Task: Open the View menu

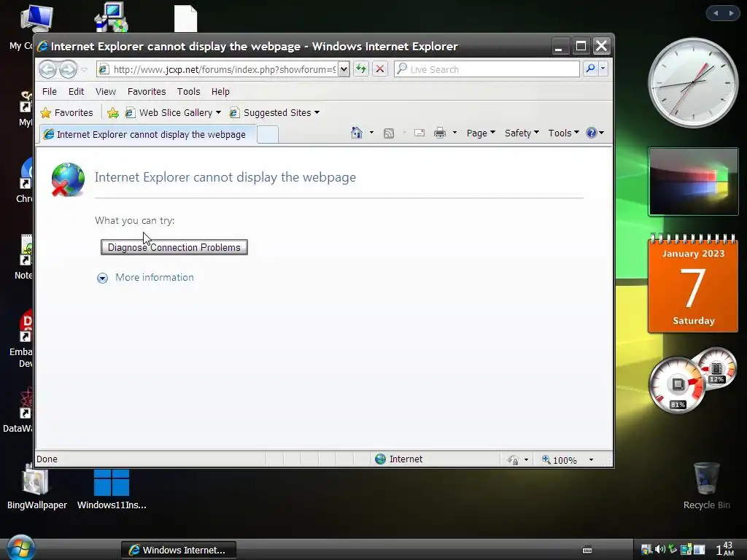Action: coord(106,91)
